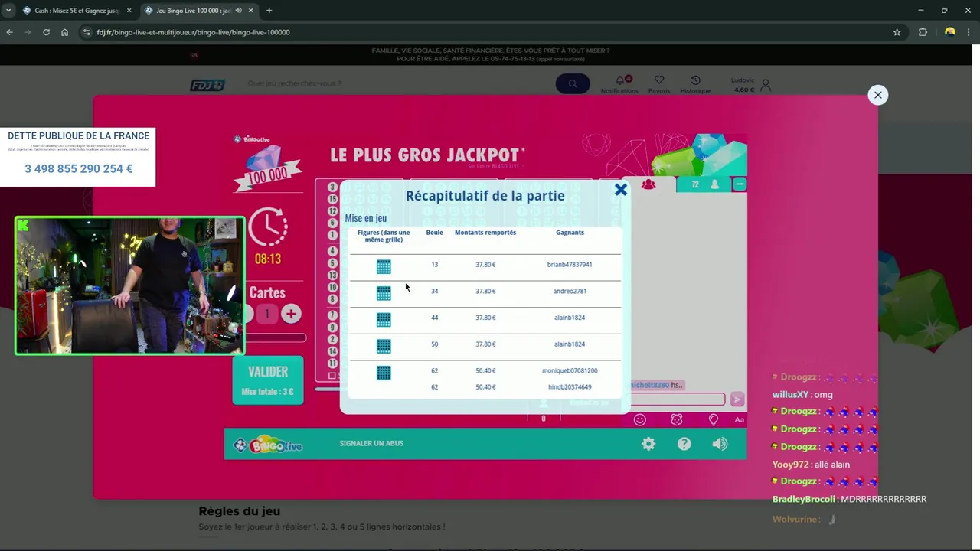Bookmark this page with star icon
Image resolution: width=980 pixels, height=551 pixels.
[x=897, y=32]
